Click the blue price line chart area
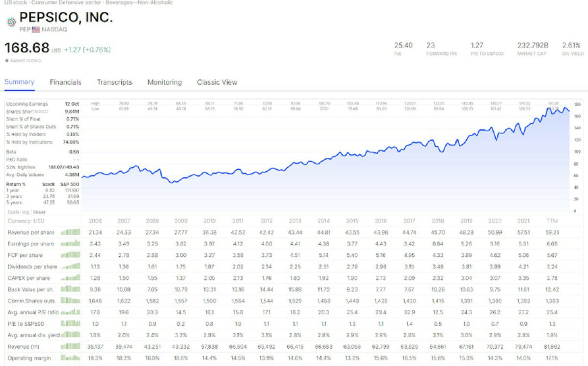This screenshot has width=588, height=366. tap(323, 162)
